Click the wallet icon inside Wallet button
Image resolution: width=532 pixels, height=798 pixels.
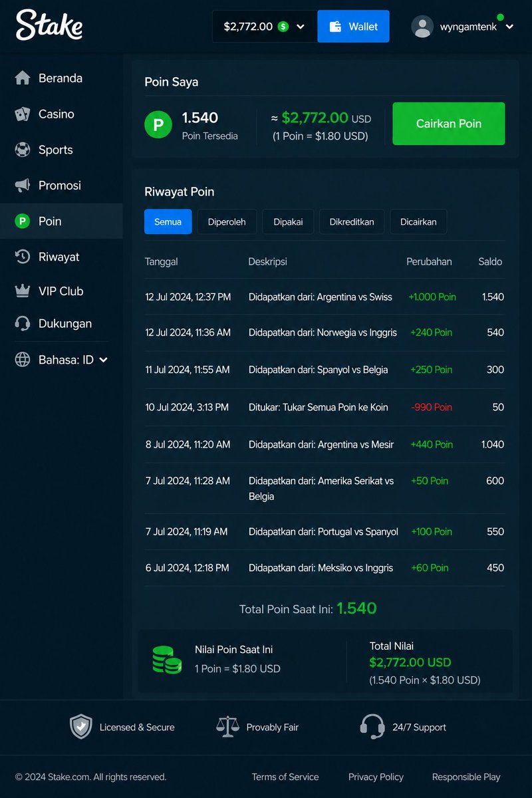pos(336,27)
